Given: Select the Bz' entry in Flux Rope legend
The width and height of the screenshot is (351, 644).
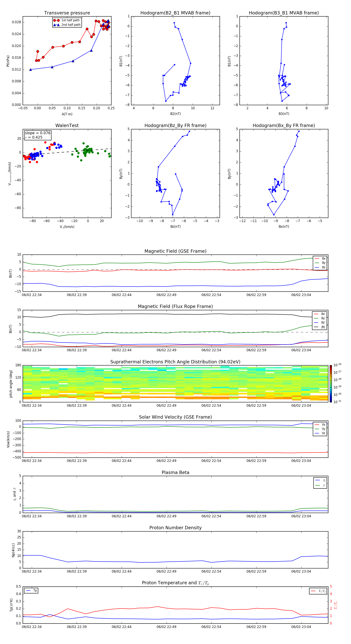Looking at the screenshot, I should (320, 323).
